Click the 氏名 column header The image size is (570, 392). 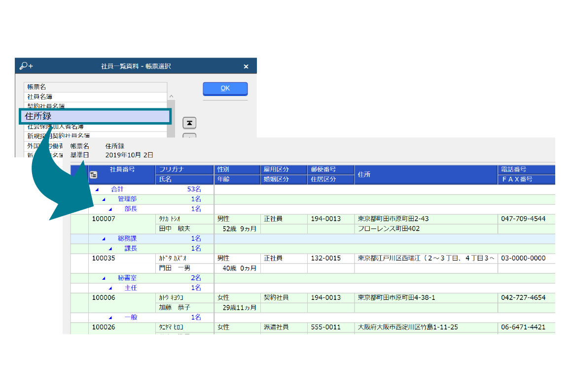point(185,179)
